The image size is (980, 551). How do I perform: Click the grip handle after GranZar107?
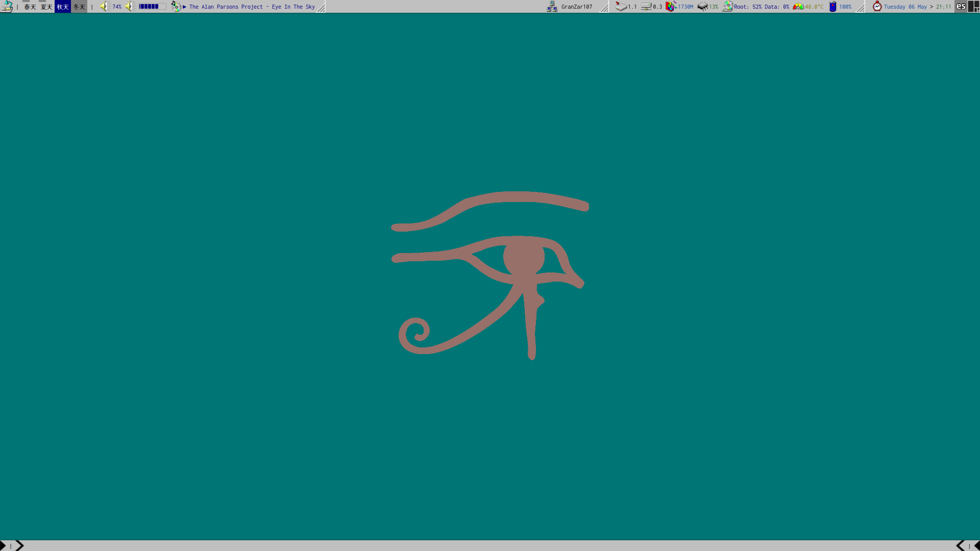tap(604, 7)
